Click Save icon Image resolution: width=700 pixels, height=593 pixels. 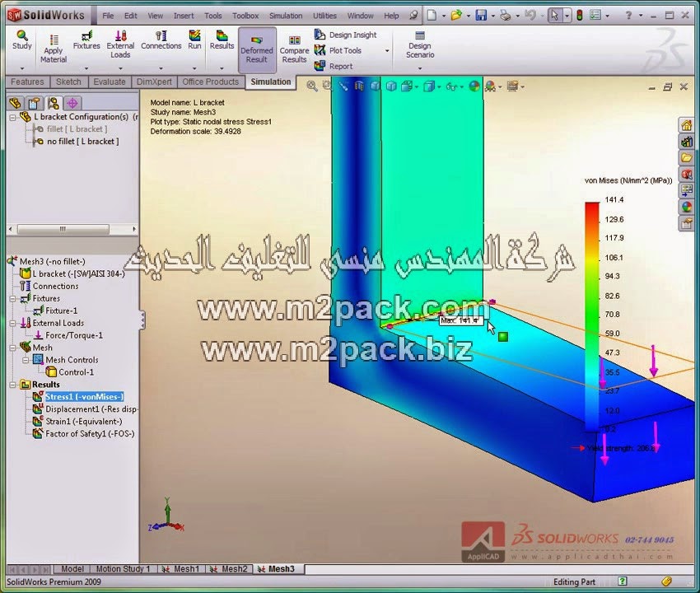click(x=481, y=16)
